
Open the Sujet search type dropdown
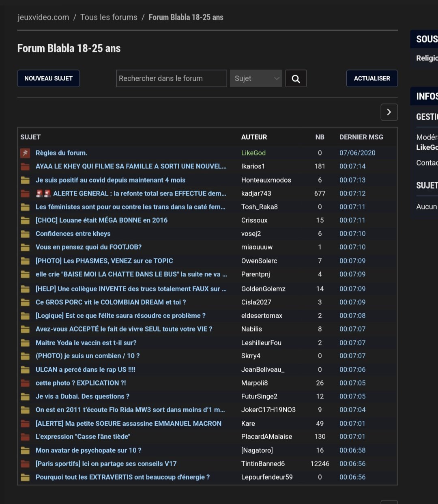click(256, 79)
